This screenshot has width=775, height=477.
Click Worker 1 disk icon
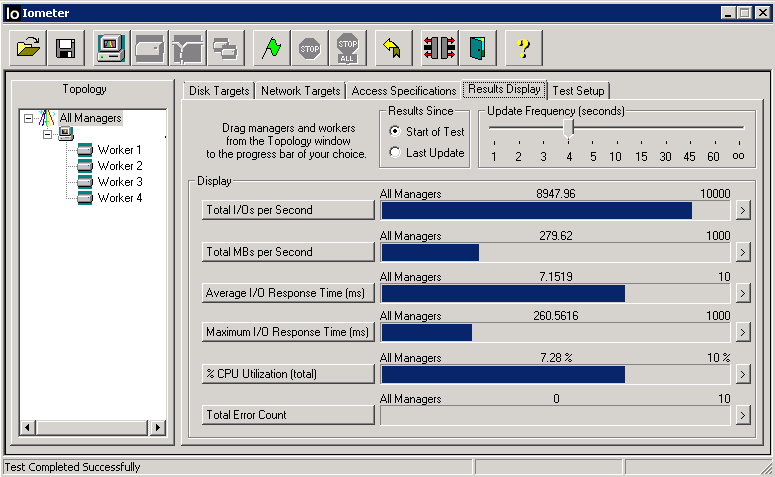(85, 149)
